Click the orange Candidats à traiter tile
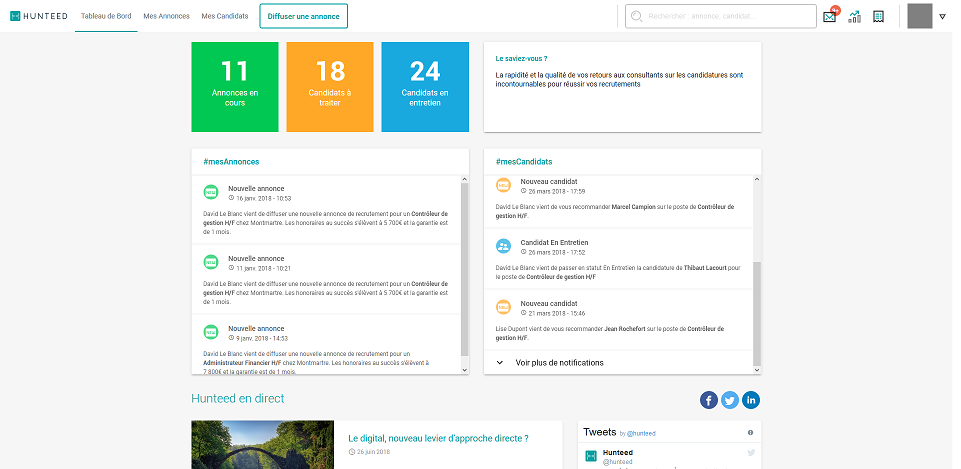961x469 pixels. click(x=330, y=87)
